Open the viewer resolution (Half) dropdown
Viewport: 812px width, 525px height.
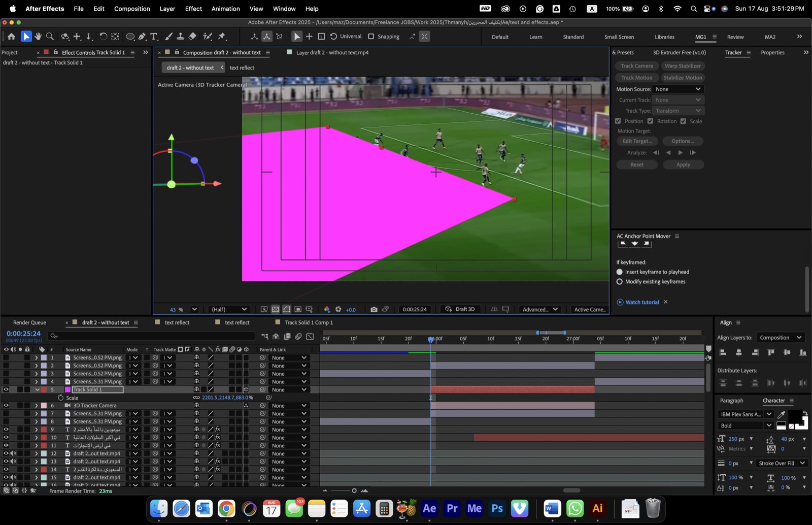coord(228,309)
